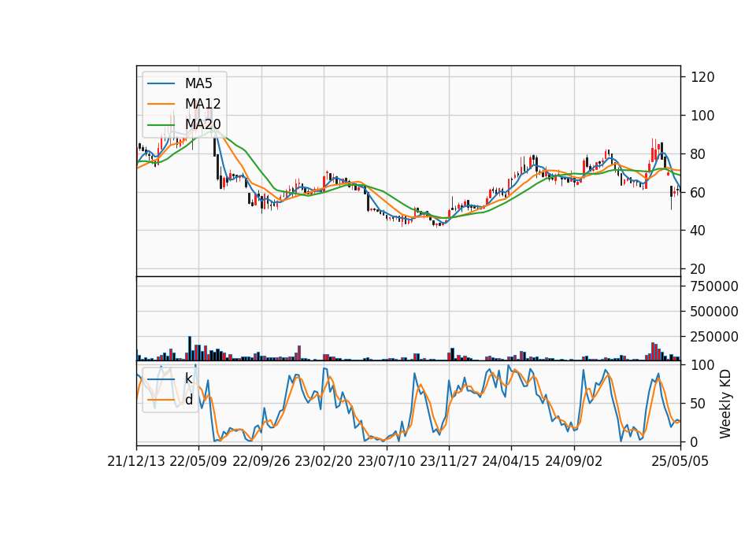The width and height of the screenshot is (756, 543).
Task: Click the 750000 volume axis label
Action: pyautogui.click(x=714, y=286)
